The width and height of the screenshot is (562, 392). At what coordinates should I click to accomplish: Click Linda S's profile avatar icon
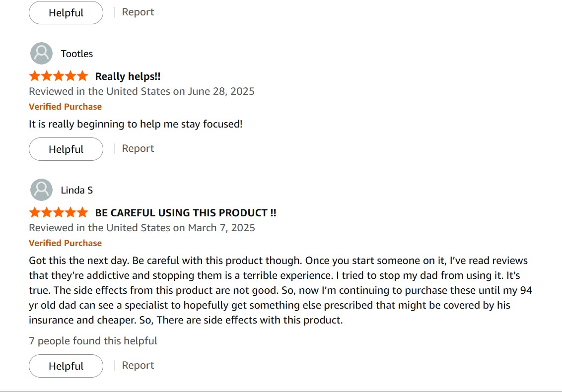(x=41, y=190)
